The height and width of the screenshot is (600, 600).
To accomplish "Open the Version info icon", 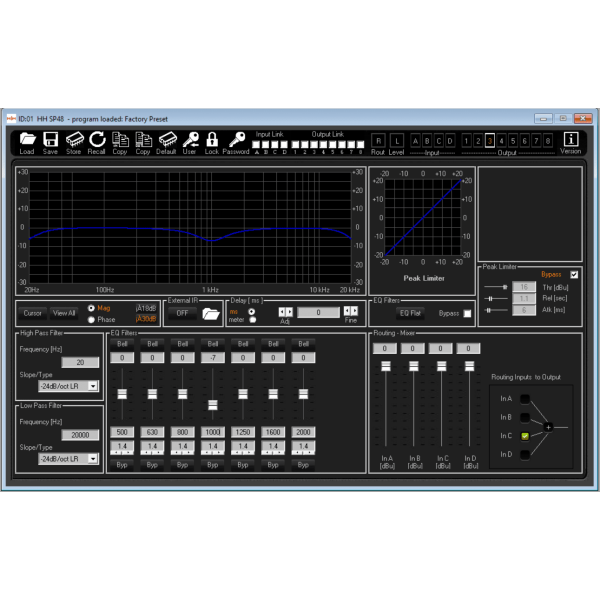I will click(x=571, y=139).
